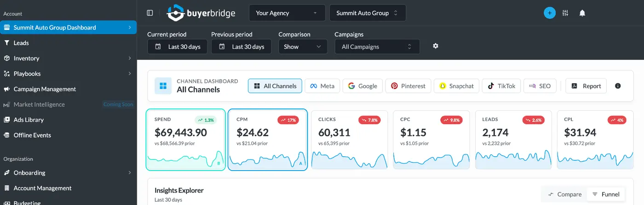
Task: Toggle the SPEND metric card
Action: (186, 140)
